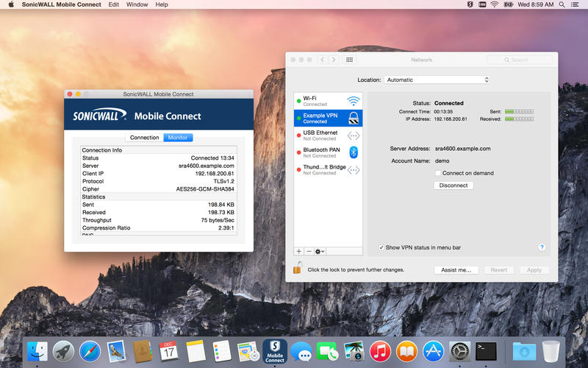Click the Wi-Fi signal icon in service list

point(354,101)
